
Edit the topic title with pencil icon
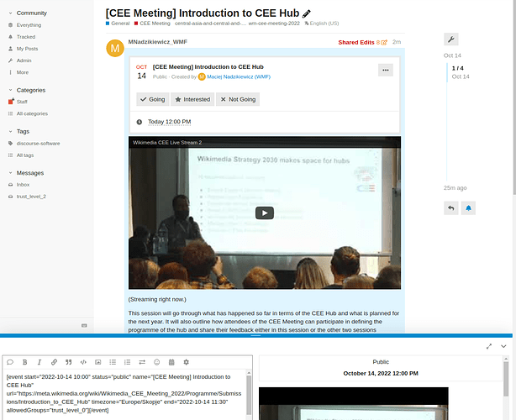coord(307,13)
